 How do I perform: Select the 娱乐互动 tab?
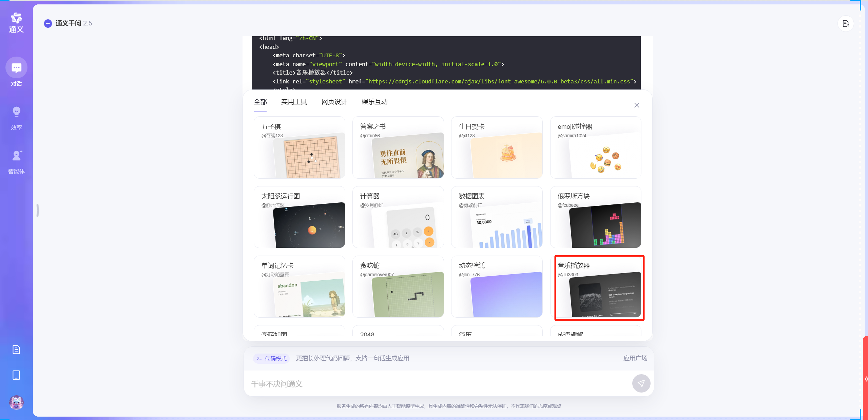click(374, 102)
